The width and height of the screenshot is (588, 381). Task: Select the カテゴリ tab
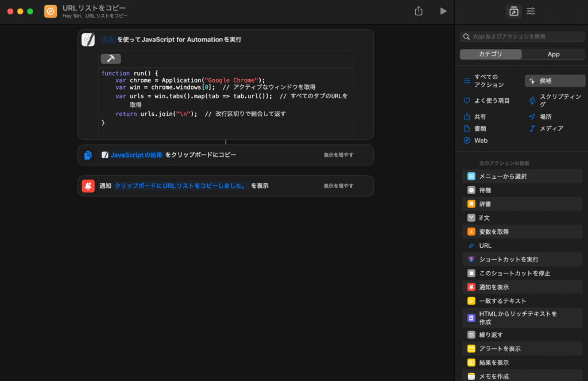tap(491, 54)
